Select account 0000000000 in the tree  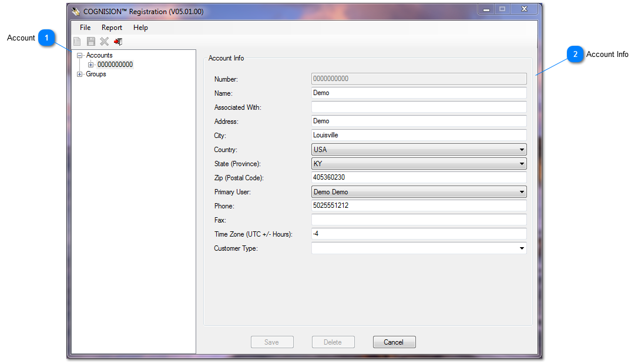115,65
